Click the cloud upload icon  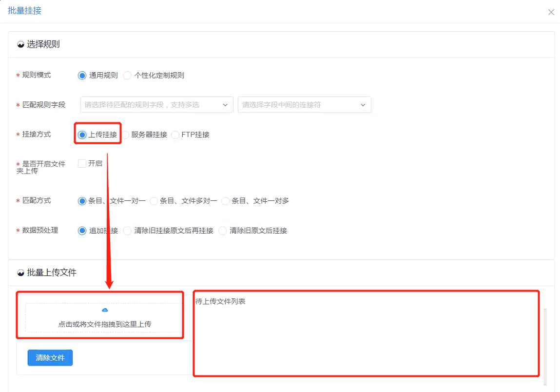point(105,310)
